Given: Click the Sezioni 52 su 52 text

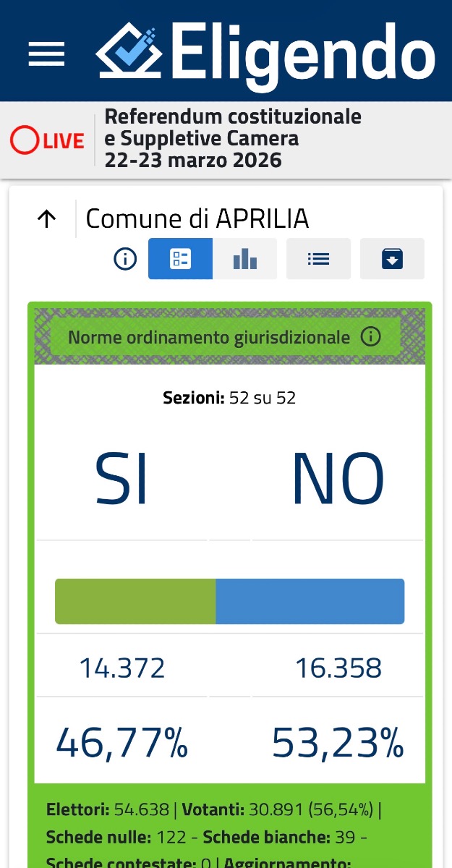Looking at the screenshot, I should (229, 398).
